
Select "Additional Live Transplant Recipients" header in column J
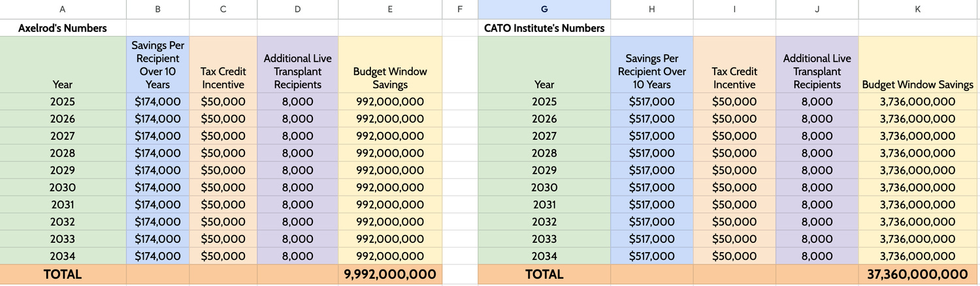(x=817, y=65)
